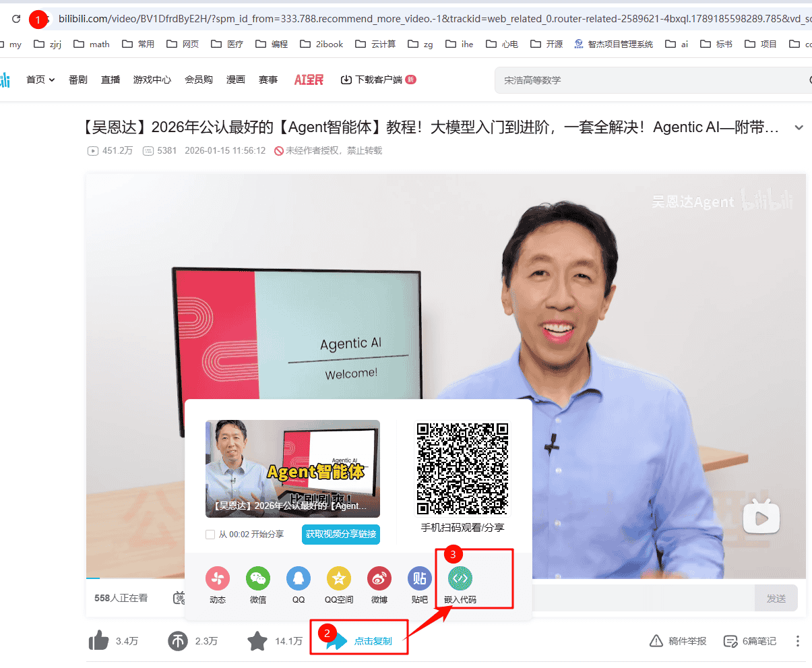
Task: Open the '心电' bookmark folder
Action: coord(502,44)
